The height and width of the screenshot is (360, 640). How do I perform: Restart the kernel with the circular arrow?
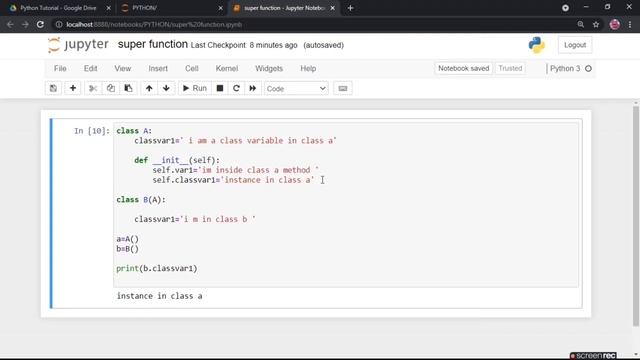point(236,88)
